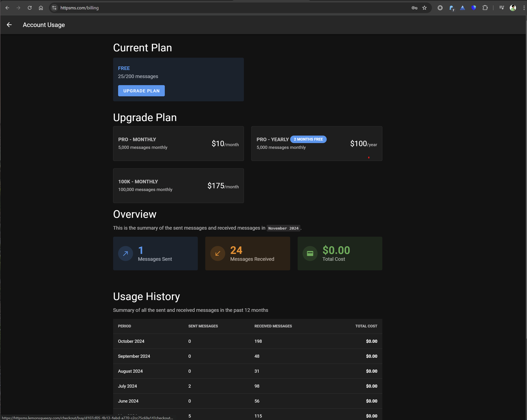This screenshot has width=527, height=420.
Task: Click the browser forward button
Action: 19,8
